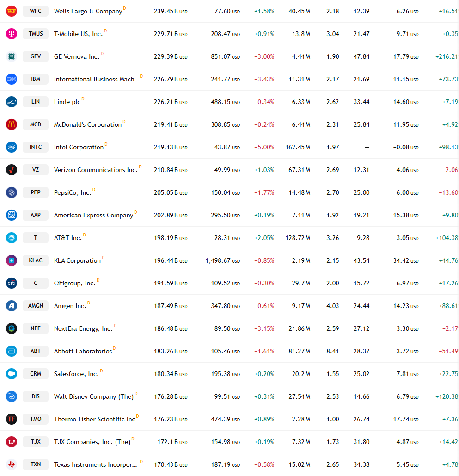
Task: Open the Citigroup, Inc. link
Action: click(x=74, y=284)
